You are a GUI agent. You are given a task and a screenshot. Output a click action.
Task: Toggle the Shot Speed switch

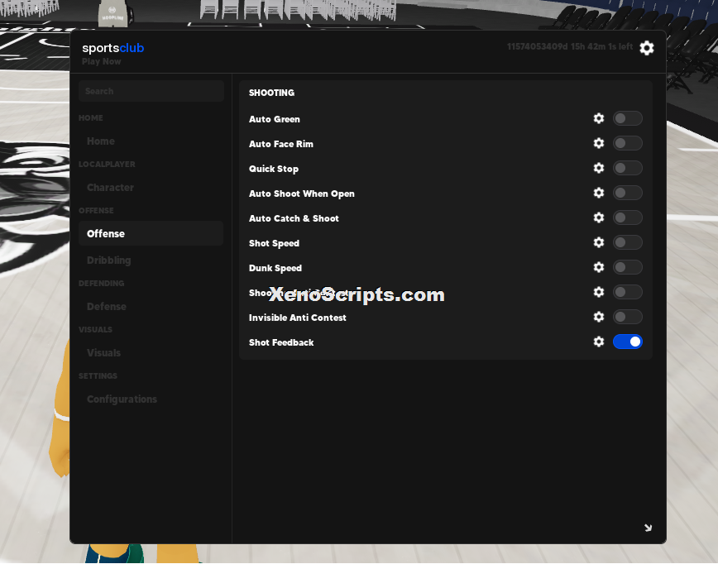click(627, 242)
